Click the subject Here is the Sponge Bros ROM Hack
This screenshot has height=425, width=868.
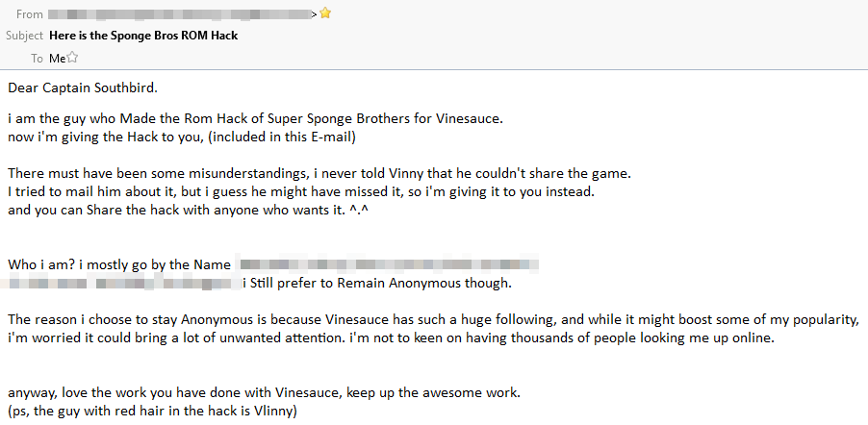tap(143, 36)
